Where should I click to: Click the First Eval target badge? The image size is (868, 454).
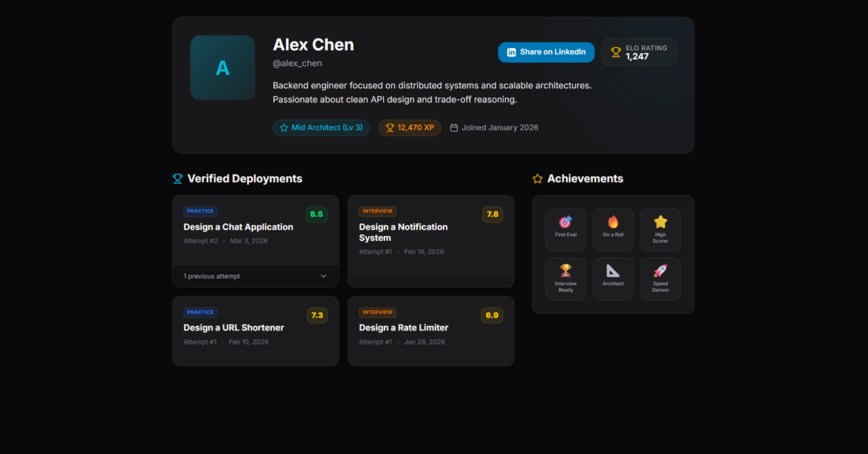[566, 229]
